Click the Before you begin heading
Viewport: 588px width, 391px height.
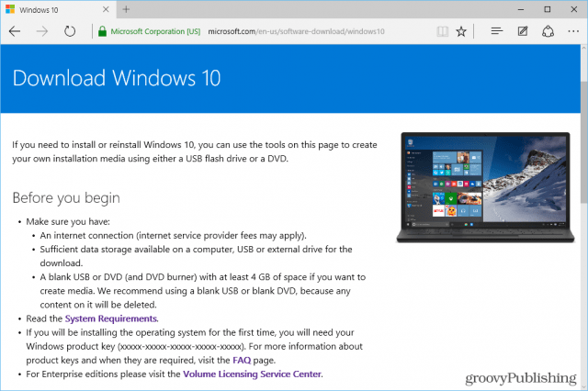pyautogui.click(x=66, y=197)
